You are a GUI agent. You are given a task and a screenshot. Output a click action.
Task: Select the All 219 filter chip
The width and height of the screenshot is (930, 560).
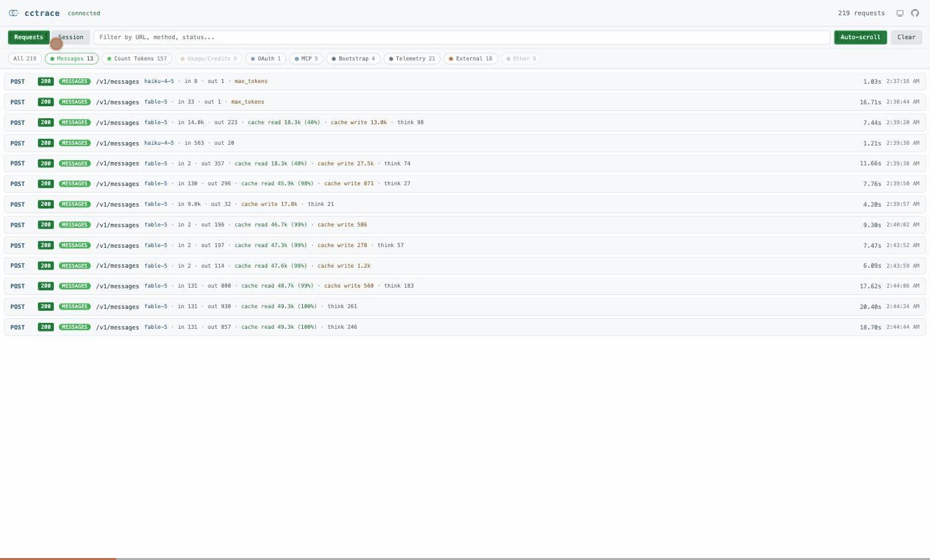pyautogui.click(x=25, y=58)
